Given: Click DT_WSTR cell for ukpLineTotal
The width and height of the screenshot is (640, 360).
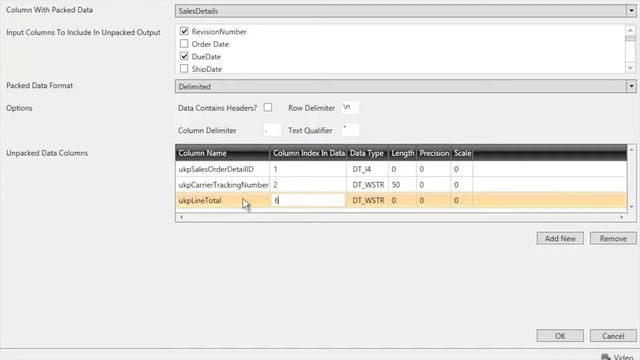Looking at the screenshot, I should point(367,200).
